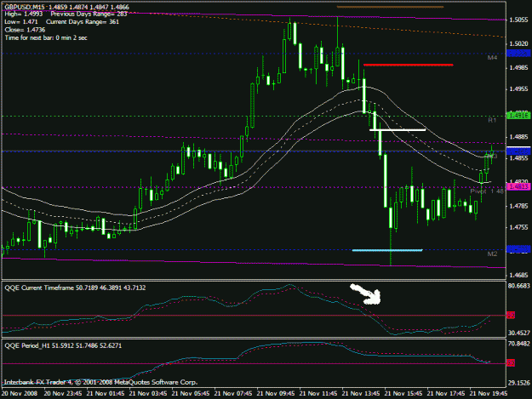This screenshot has width=532, height=399.
Task: Click the red 50 tag in QQE Period_H1
Action: (511, 363)
